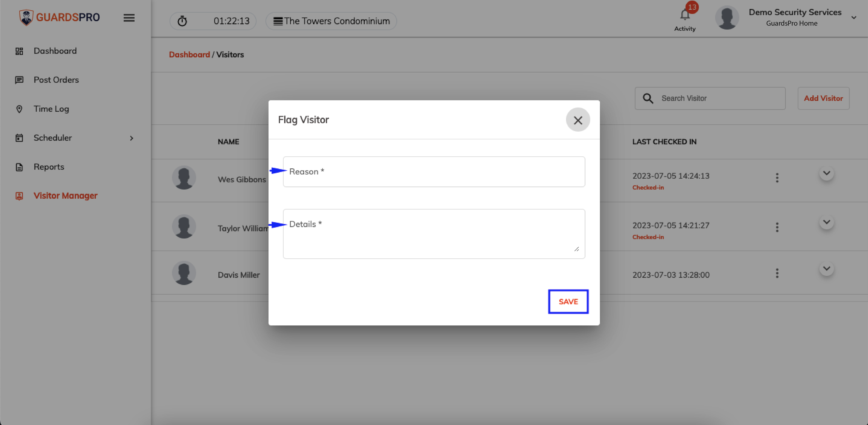Open three-dot menu for Wes Gibbons
Image resolution: width=868 pixels, height=425 pixels.
(x=777, y=178)
